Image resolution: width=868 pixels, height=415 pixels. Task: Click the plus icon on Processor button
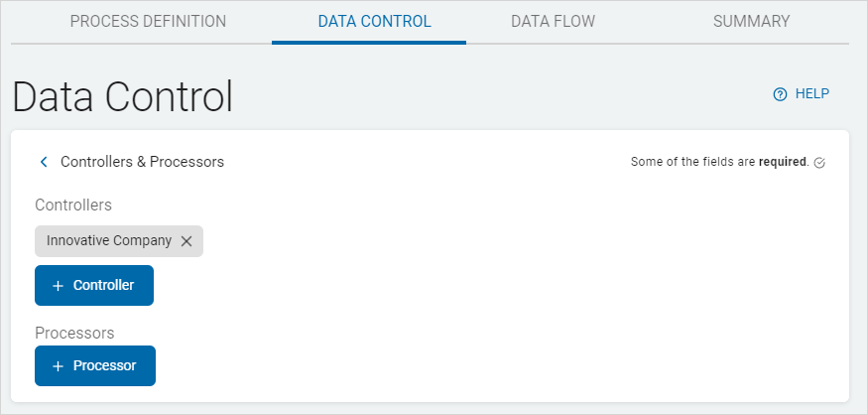(x=58, y=366)
